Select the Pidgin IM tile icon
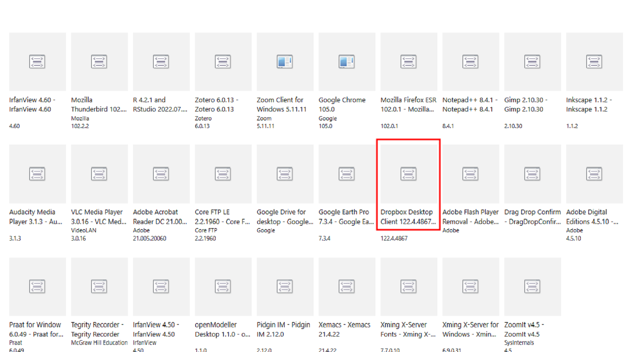Viewport: 644px width, 352px height. (285, 286)
